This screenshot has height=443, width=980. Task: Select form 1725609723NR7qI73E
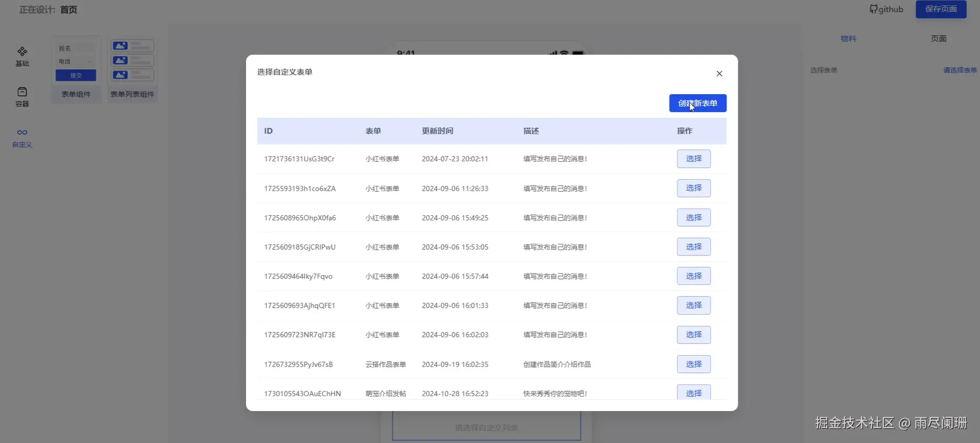(x=694, y=334)
